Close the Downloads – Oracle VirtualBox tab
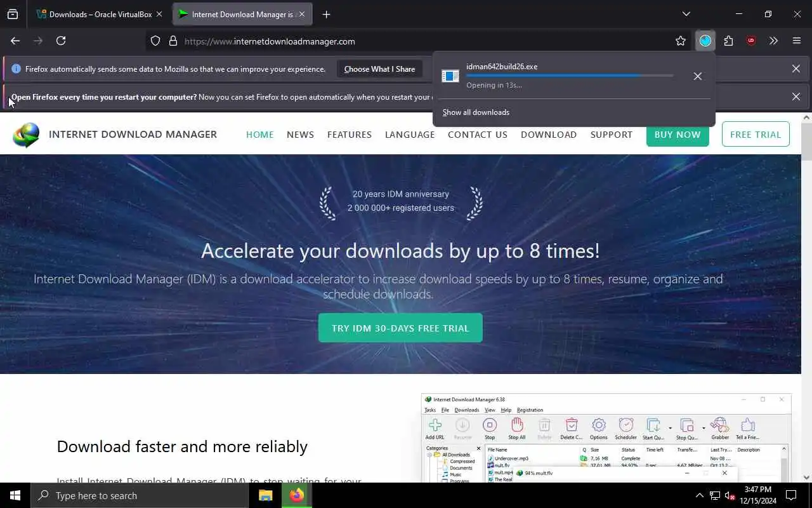 159,14
